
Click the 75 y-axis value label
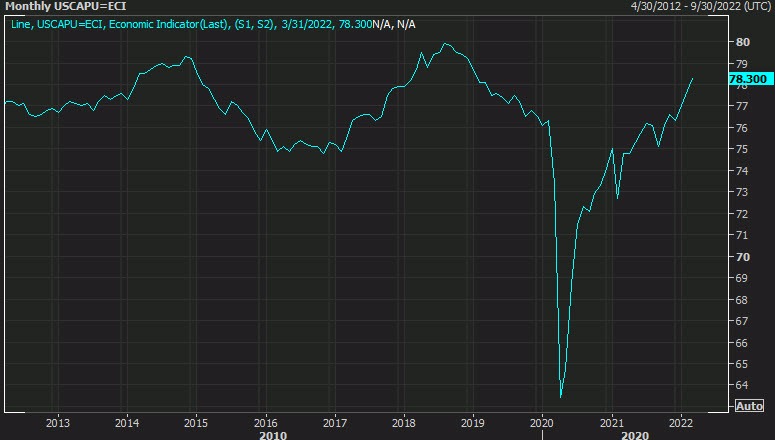click(x=742, y=149)
